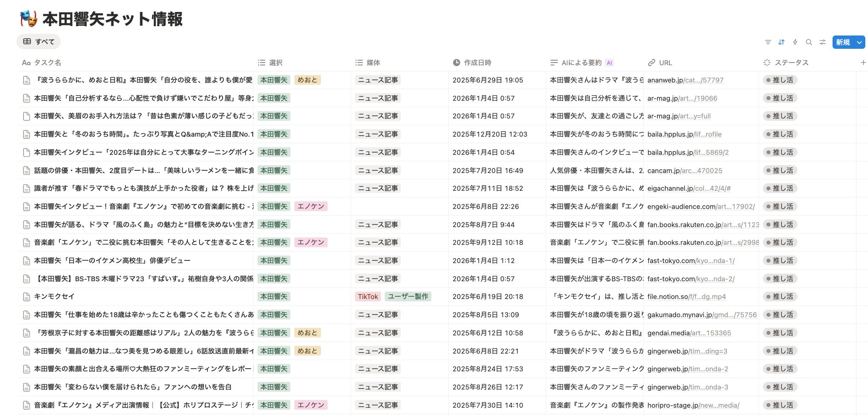Image resolution: width=868 pixels, height=417 pixels.
Task: Expand the 新規 button dropdown arrow
Action: [860, 42]
